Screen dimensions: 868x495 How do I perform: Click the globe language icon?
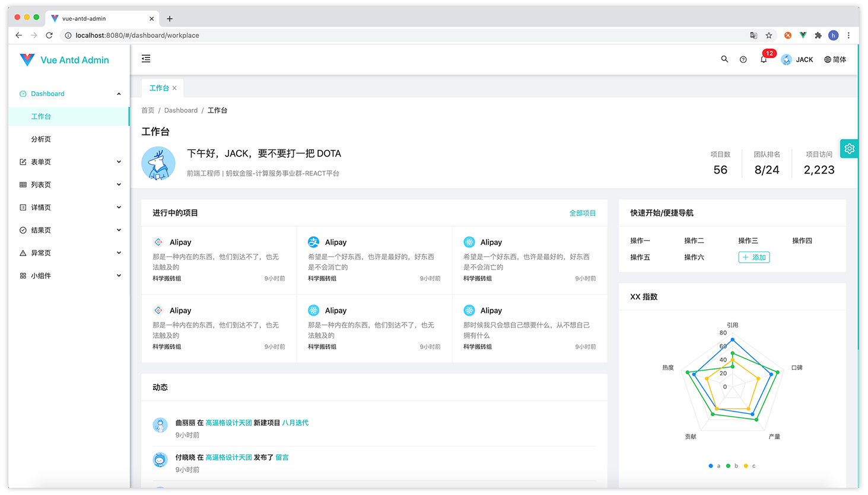click(x=828, y=59)
